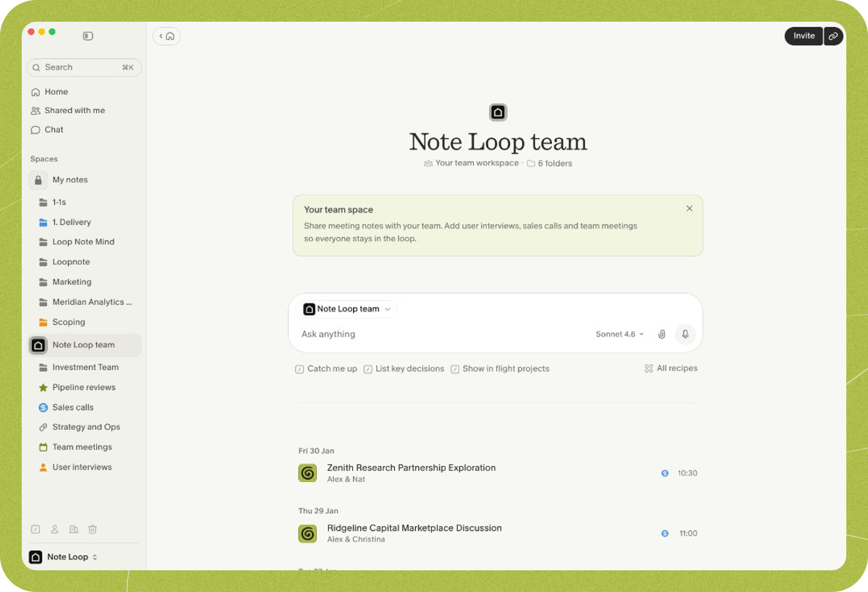Image resolution: width=868 pixels, height=592 pixels.
Task: Click the Thu 29 Jan date header
Action: pos(318,511)
